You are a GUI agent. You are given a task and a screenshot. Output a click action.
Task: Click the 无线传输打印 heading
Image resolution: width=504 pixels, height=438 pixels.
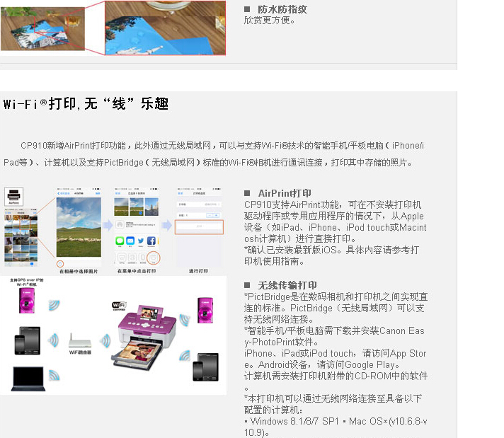(287, 285)
